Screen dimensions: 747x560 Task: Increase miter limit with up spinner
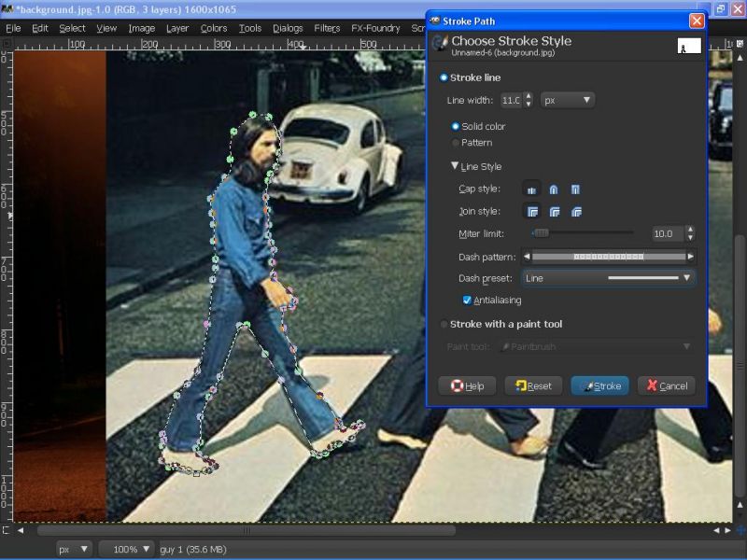coord(690,230)
